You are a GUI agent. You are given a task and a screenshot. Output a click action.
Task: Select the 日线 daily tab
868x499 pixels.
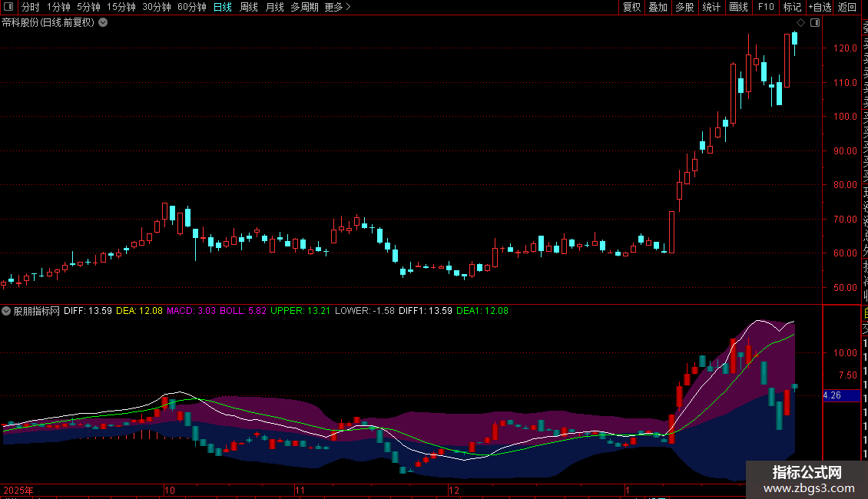coord(223,7)
